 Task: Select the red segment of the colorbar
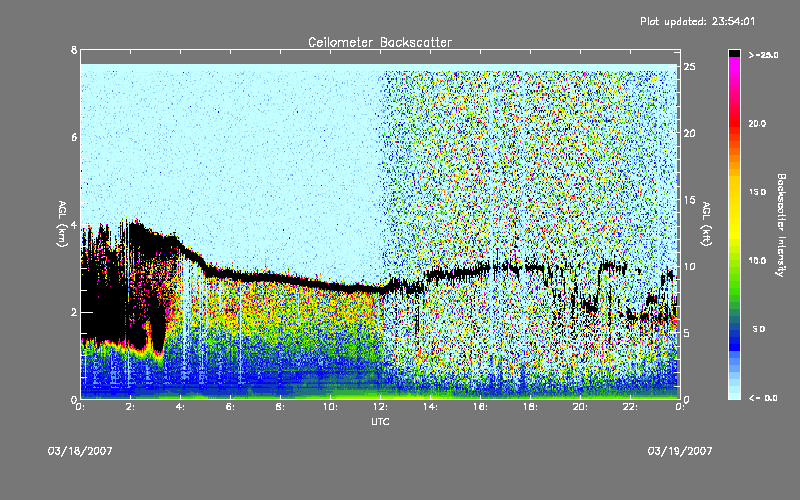tap(734, 122)
